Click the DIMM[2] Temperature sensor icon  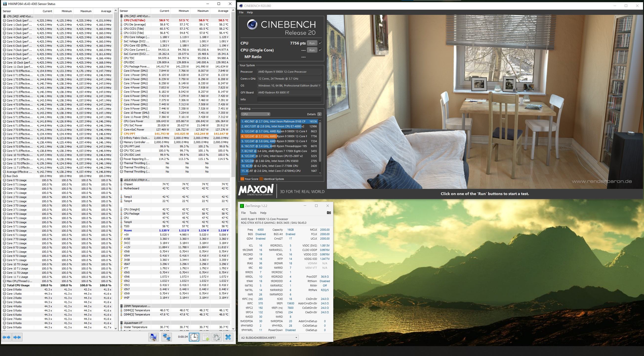tap(121, 311)
